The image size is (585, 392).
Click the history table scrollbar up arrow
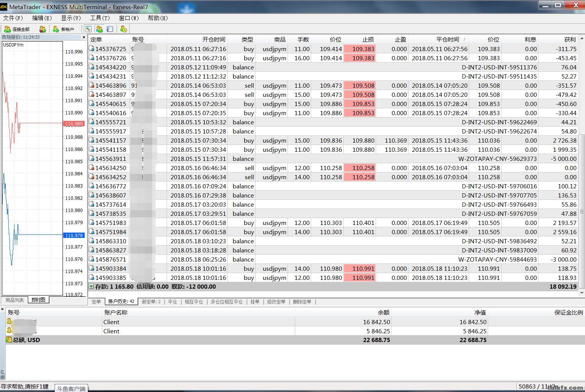(x=582, y=39)
